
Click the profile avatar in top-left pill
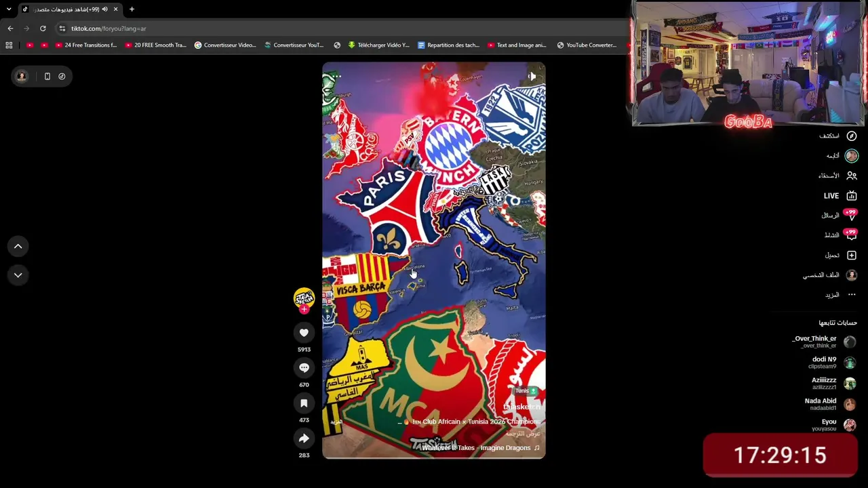(x=22, y=76)
